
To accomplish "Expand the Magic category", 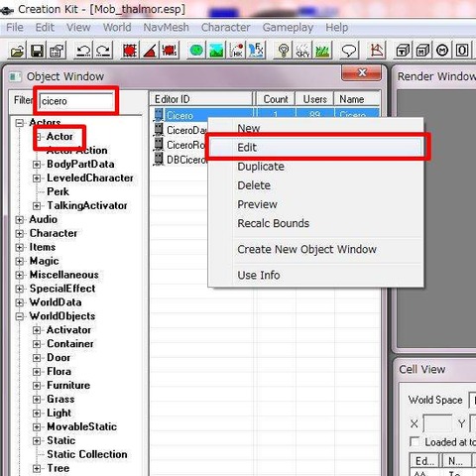I will 20,261.
